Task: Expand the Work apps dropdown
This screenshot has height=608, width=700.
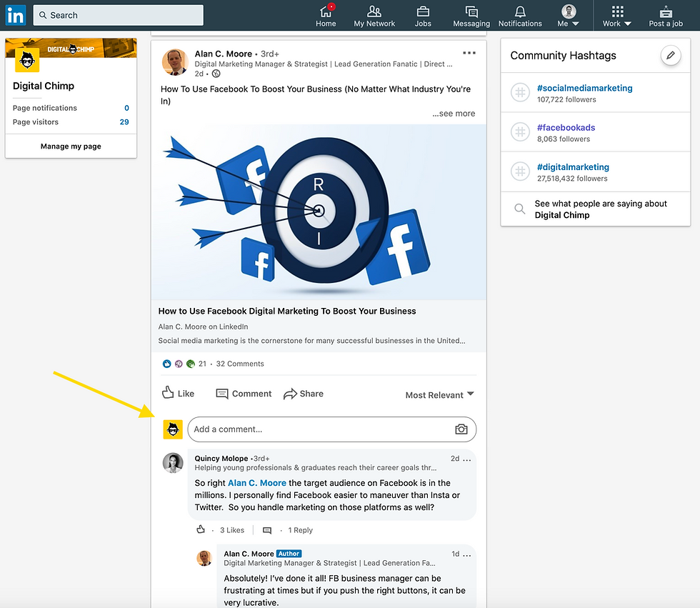Action: tap(617, 16)
